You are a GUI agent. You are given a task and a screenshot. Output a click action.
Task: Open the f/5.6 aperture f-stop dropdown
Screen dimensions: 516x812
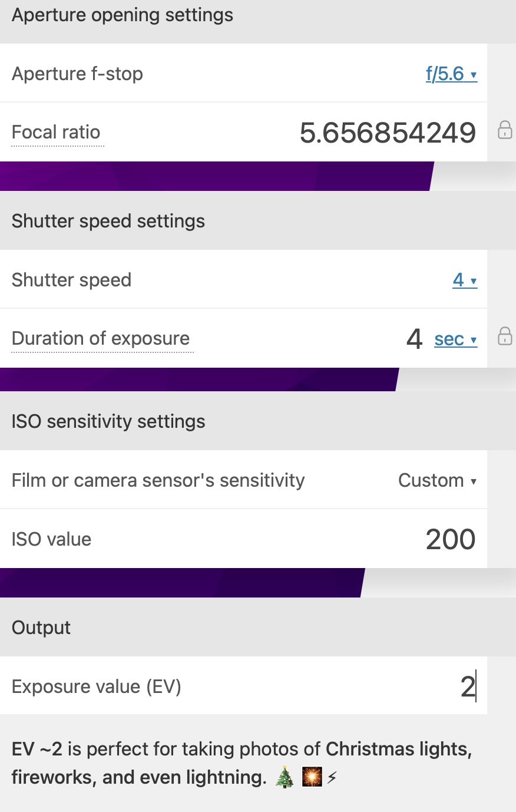click(451, 74)
